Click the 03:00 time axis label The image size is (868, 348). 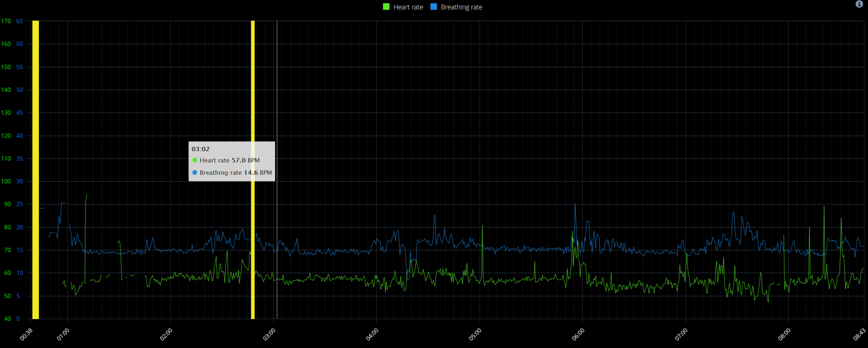pos(269,334)
